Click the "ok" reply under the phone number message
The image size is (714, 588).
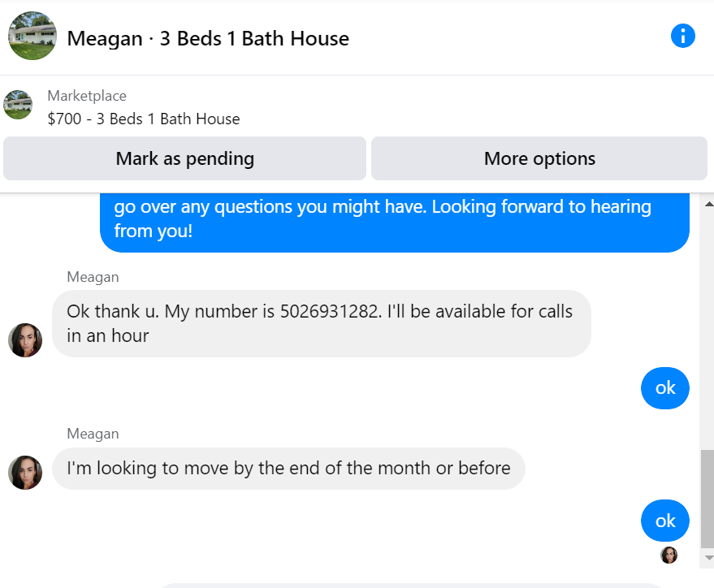pos(665,388)
